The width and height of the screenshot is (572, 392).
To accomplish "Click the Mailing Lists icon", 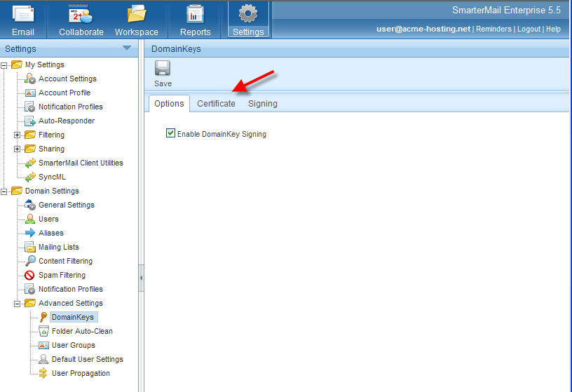I will point(30,247).
